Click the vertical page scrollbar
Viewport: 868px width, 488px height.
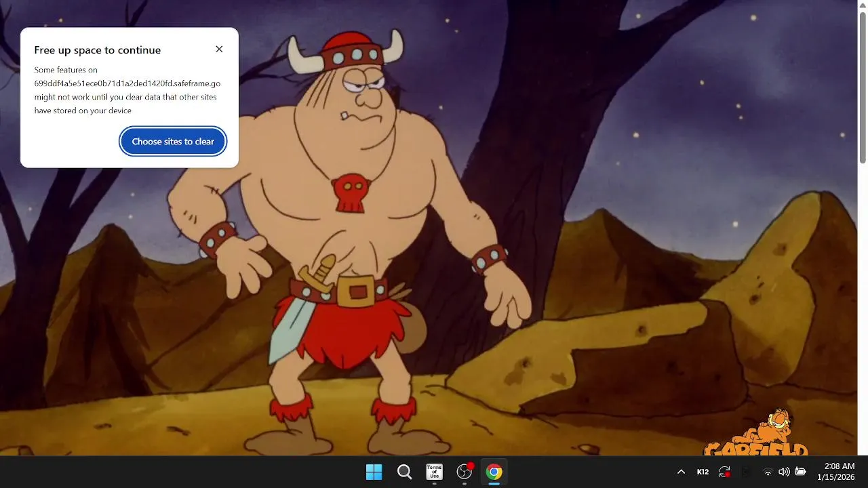tap(863, 87)
